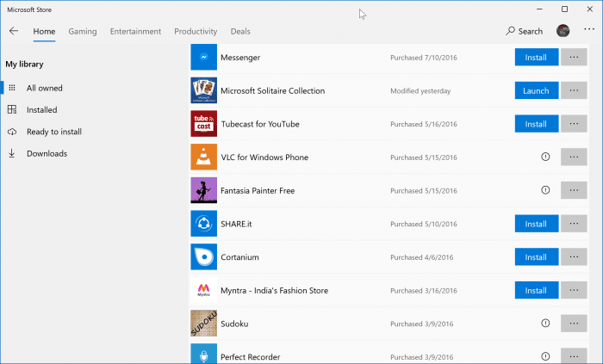Click the Installed sidebar icon
603x364 pixels.
click(12, 110)
